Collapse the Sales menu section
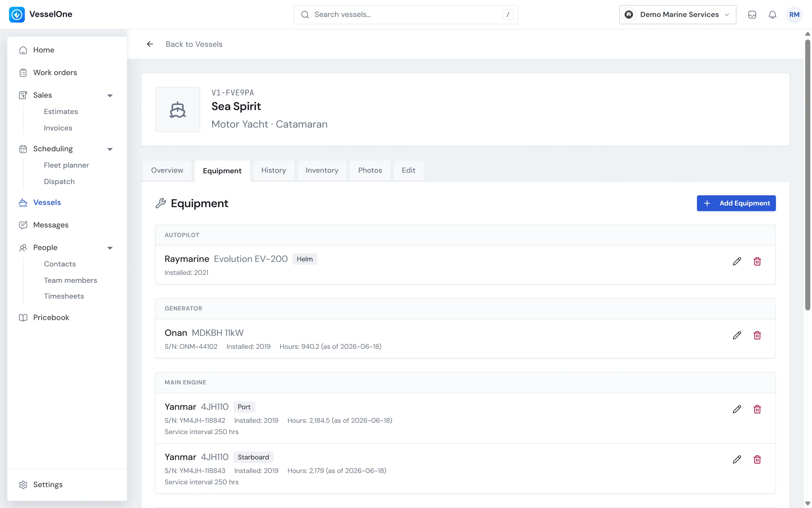812x508 pixels. pos(110,96)
